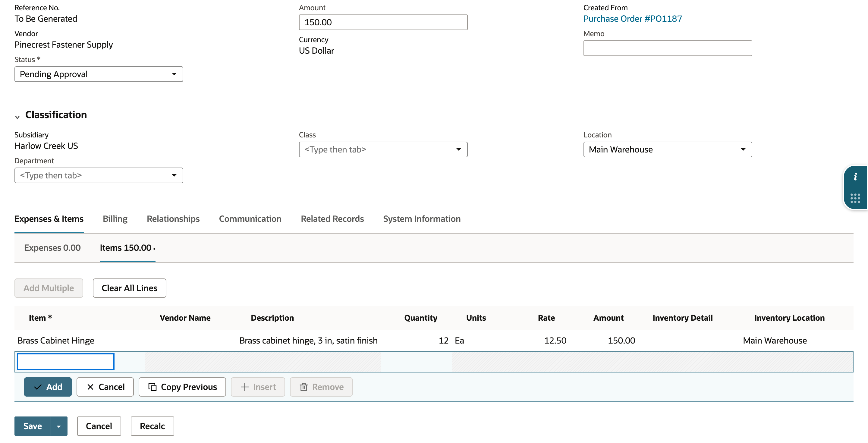
Task: Click the line amount cell 150.00
Action: coord(621,341)
